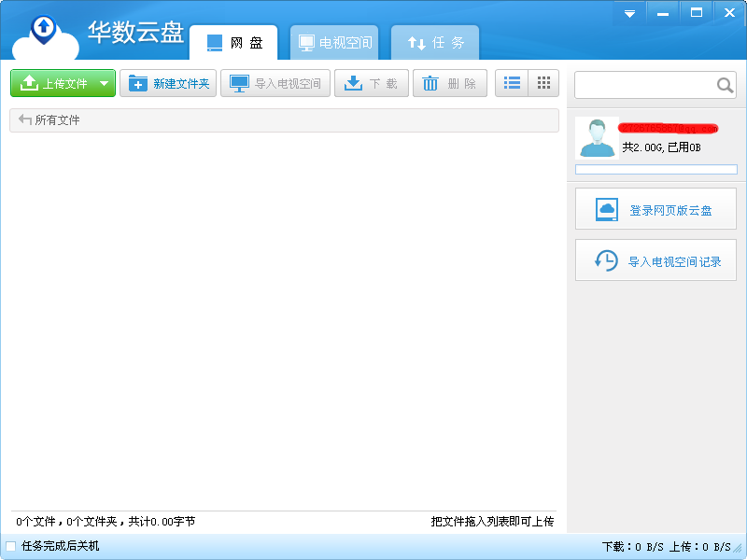Image resolution: width=747 pixels, height=560 pixels.
Task: Open the 电视空间 tab
Action: click(x=334, y=43)
